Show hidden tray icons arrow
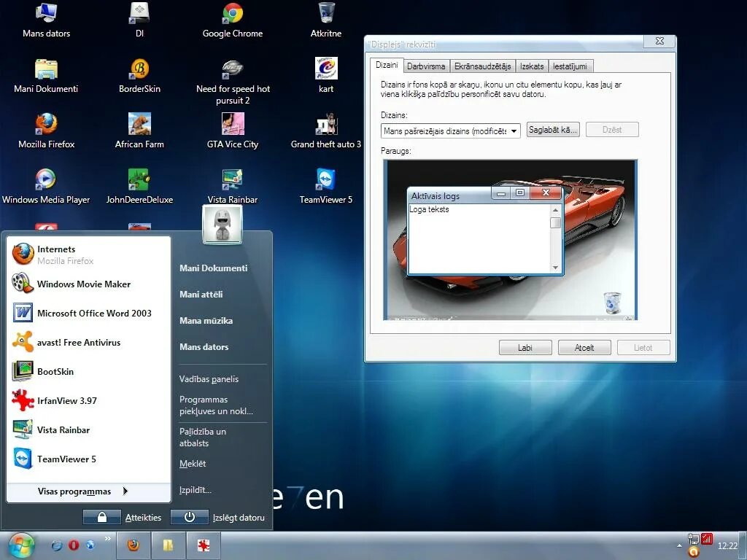 pos(679,545)
